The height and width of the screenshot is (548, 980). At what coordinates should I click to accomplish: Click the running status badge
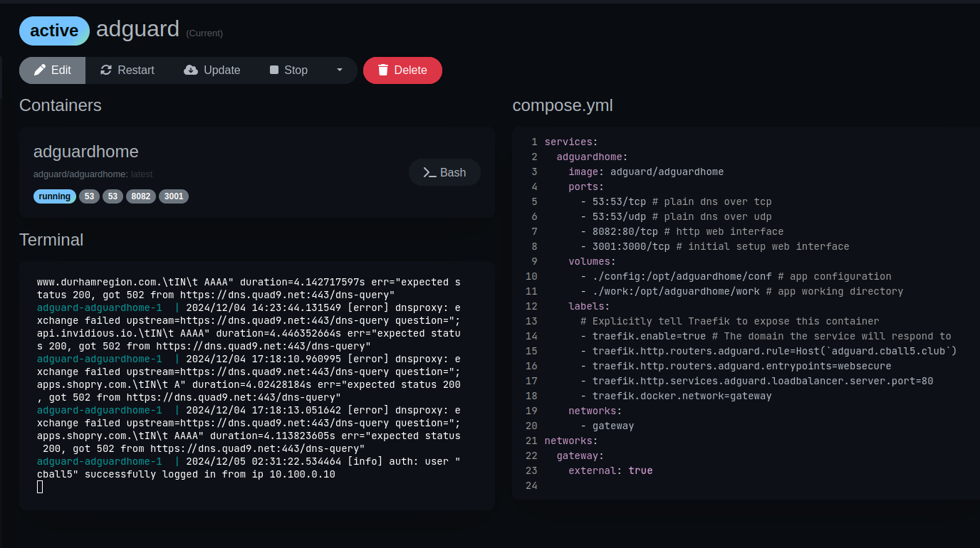tap(55, 196)
